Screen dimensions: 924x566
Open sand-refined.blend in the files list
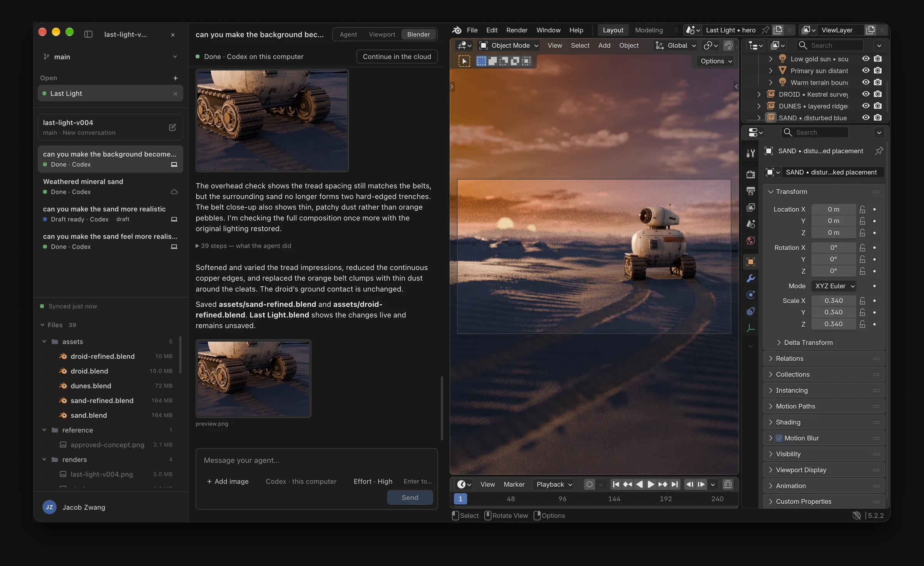(x=102, y=400)
